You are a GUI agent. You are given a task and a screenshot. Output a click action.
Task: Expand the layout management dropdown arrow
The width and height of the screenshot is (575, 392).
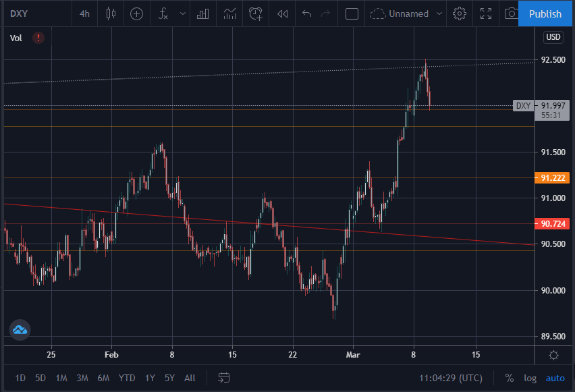point(439,14)
